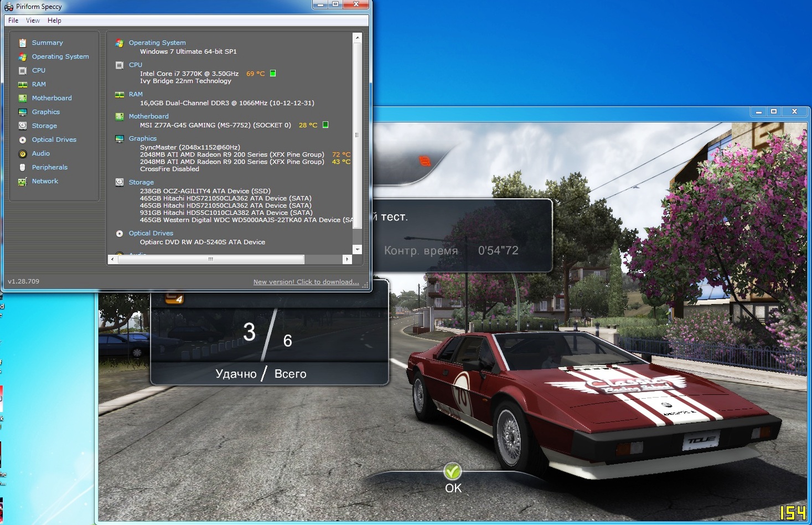The image size is (812, 525).
Task: Select the '238GB OCZ-AGILITY4 ATA Device (SSD)' line
Action: coord(205,191)
